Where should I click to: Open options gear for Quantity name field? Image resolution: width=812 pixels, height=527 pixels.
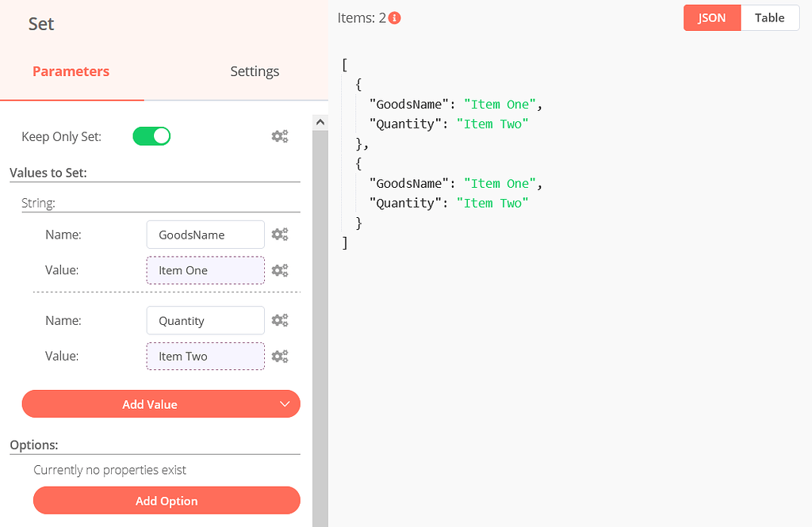pos(279,320)
